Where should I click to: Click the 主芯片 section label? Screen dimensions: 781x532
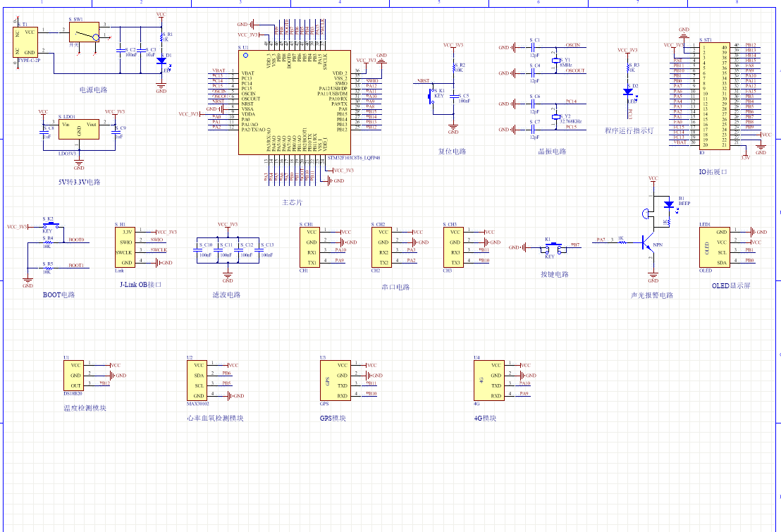point(292,202)
